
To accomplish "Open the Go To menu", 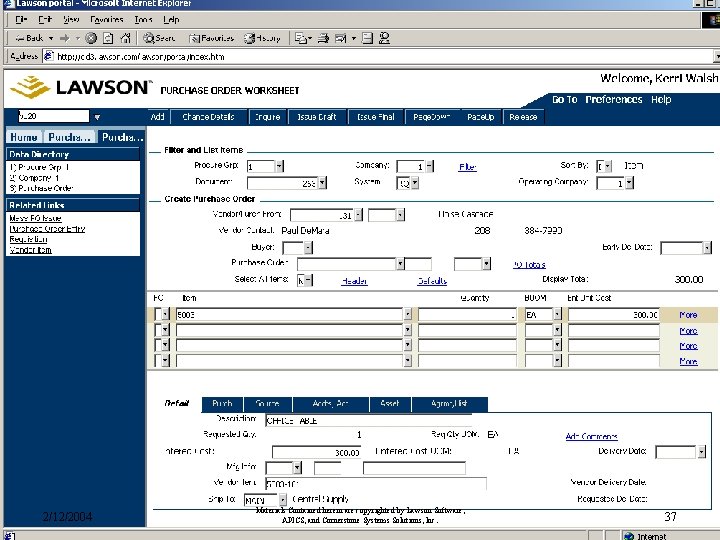I will pyautogui.click(x=564, y=99).
